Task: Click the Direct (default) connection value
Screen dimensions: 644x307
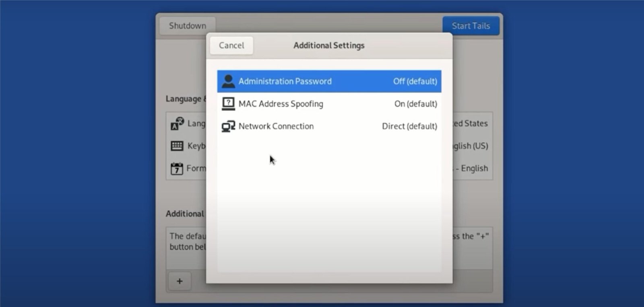Action: click(409, 126)
